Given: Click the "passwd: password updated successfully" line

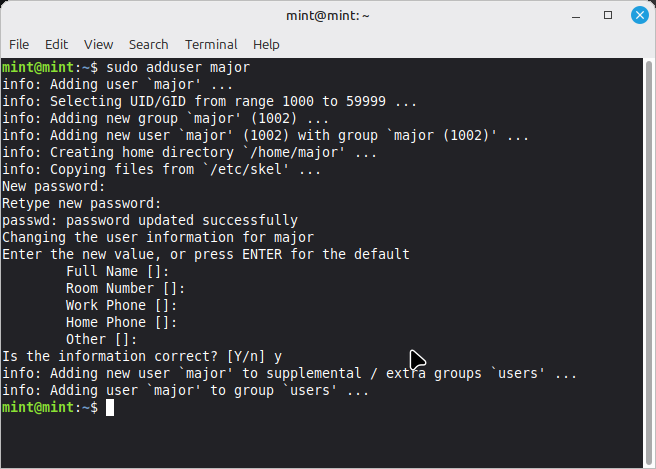Looking at the screenshot, I should 150,220.
